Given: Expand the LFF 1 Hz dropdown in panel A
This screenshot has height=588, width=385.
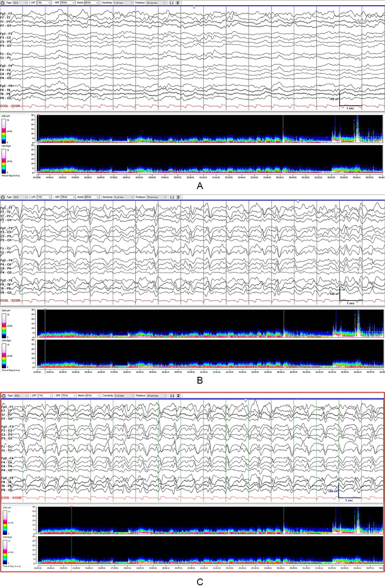Looking at the screenshot, I should pyautogui.click(x=44, y=3).
